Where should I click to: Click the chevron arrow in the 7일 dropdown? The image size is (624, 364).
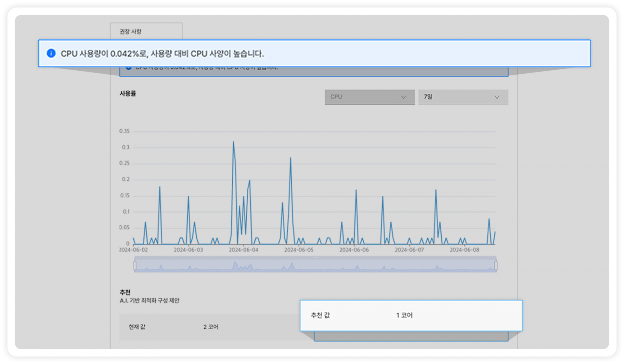coord(497,97)
